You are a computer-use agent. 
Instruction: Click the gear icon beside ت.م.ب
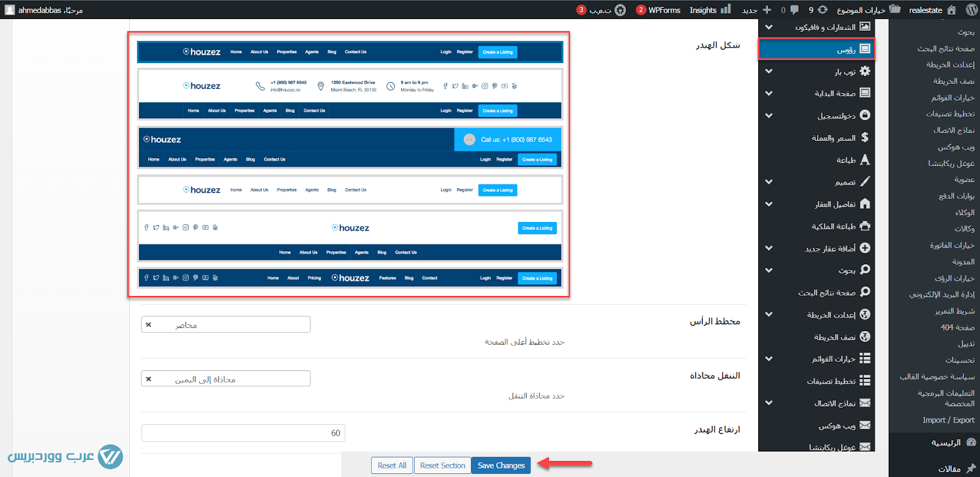[620, 10]
